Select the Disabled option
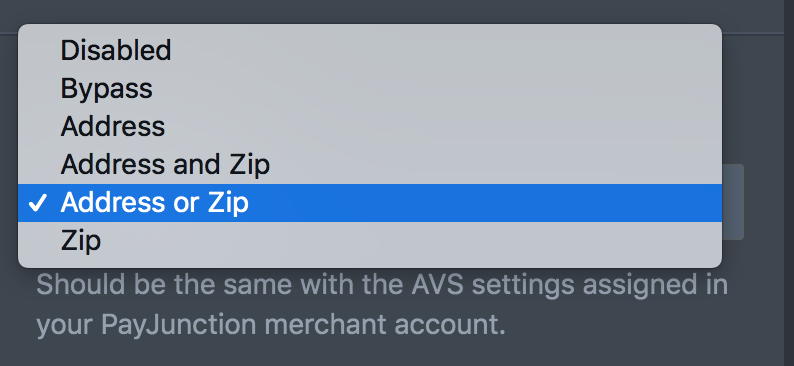The image size is (794, 366). (x=370, y=50)
